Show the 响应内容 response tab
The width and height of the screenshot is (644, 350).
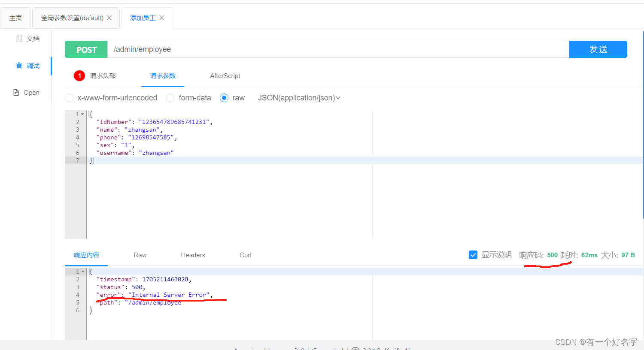[86, 255]
